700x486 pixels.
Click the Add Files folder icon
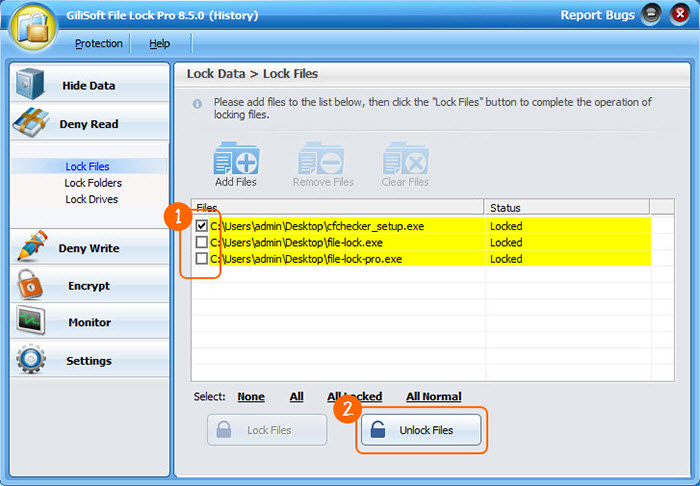click(236, 158)
